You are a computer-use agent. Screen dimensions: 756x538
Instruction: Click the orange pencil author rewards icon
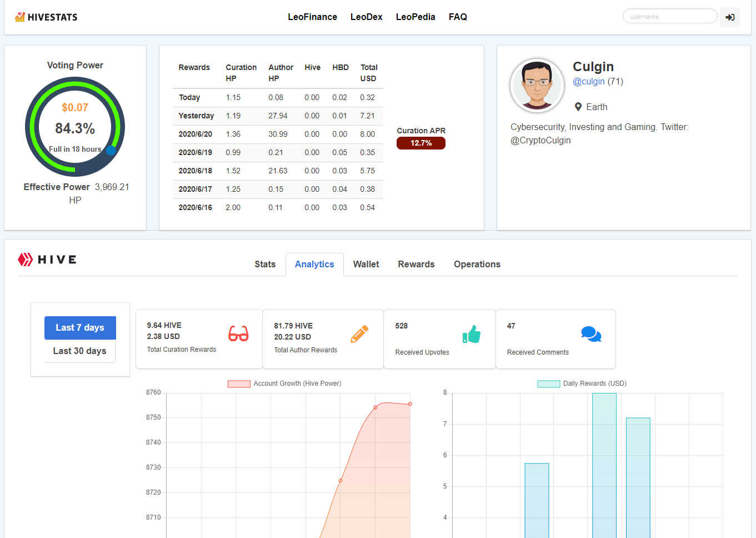point(359,333)
